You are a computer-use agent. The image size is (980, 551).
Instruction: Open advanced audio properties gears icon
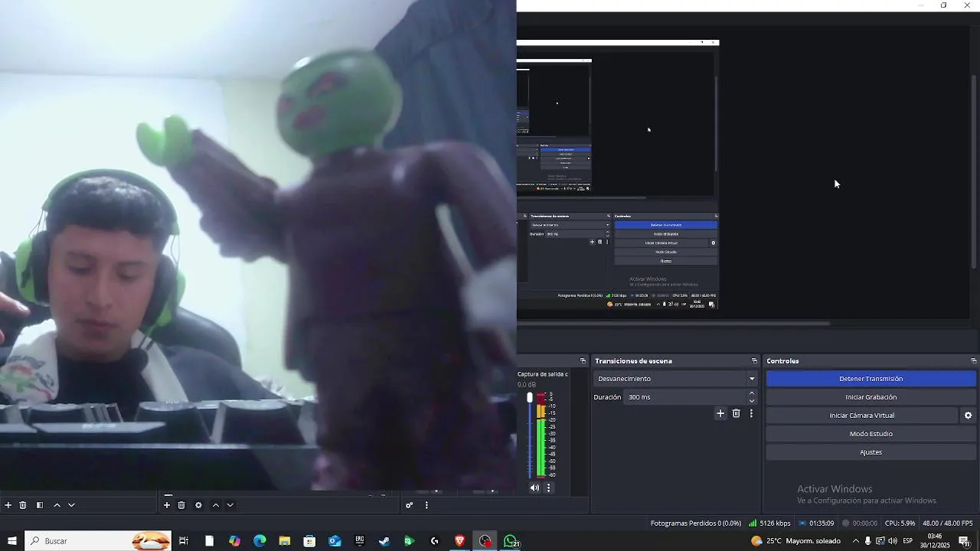pyautogui.click(x=410, y=505)
